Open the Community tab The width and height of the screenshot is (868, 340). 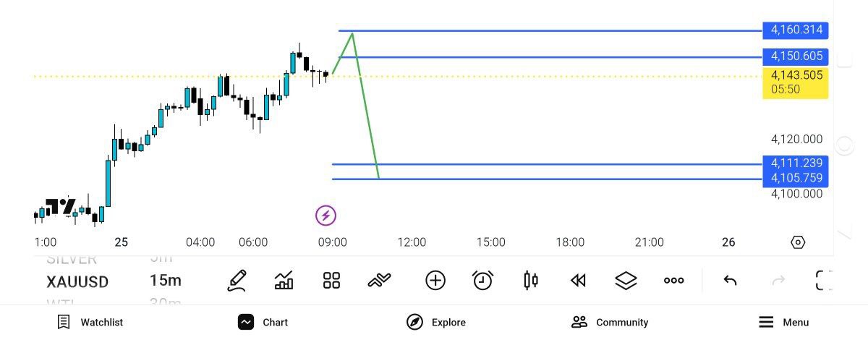[x=610, y=323]
